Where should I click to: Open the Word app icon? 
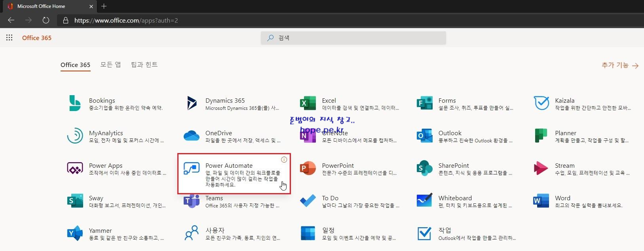(541, 201)
